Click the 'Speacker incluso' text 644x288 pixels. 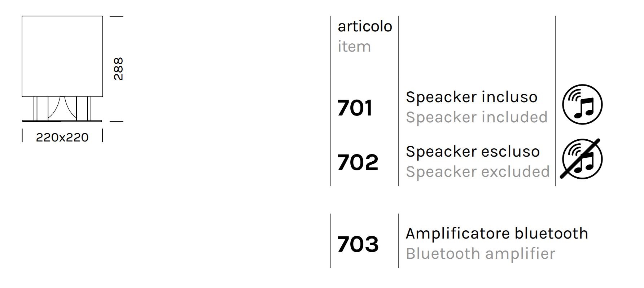coord(472,97)
